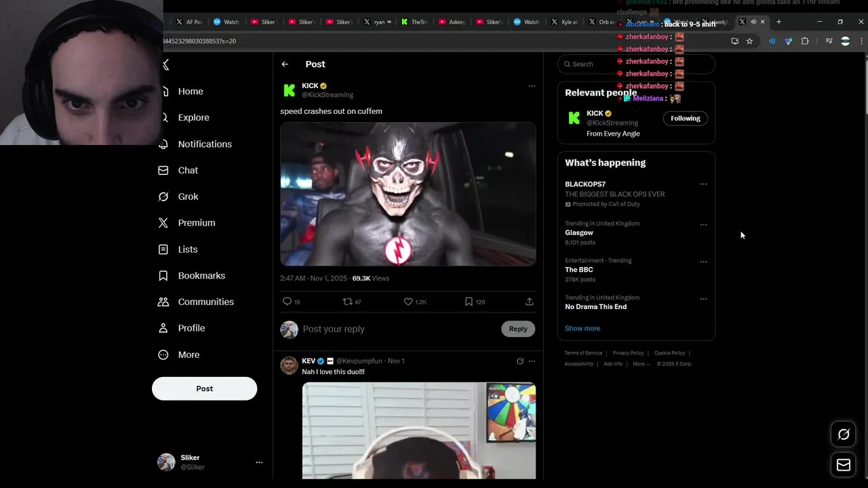Click the white Post button

point(204,388)
